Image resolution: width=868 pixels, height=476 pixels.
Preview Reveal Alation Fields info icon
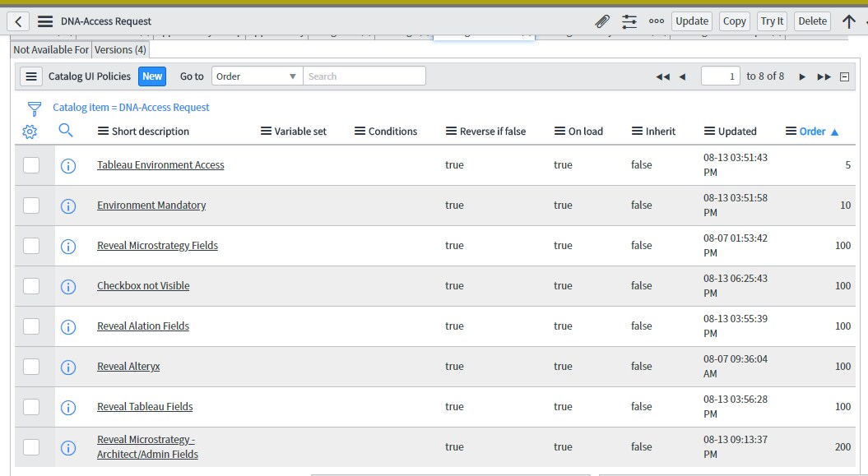click(x=68, y=327)
